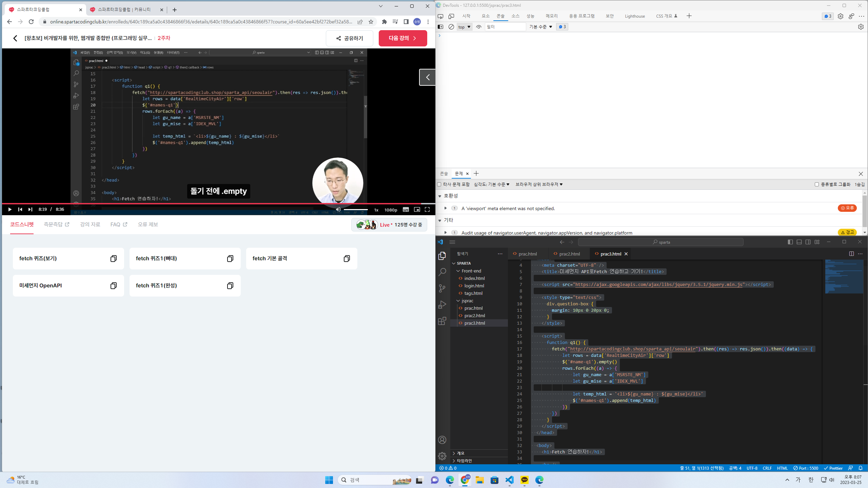Screen dimensions: 868x488
Task: Open the DevTools Lighthouse tab
Action: pos(635,16)
